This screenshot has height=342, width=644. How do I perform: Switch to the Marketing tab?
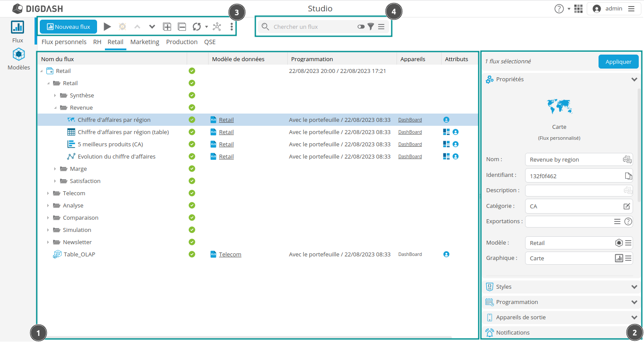[x=145, y=42]
